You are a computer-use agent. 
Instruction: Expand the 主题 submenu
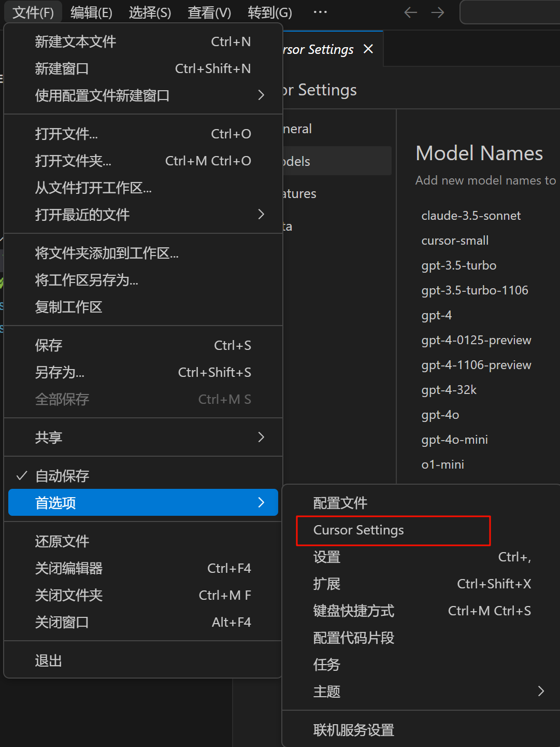(422, 692)
